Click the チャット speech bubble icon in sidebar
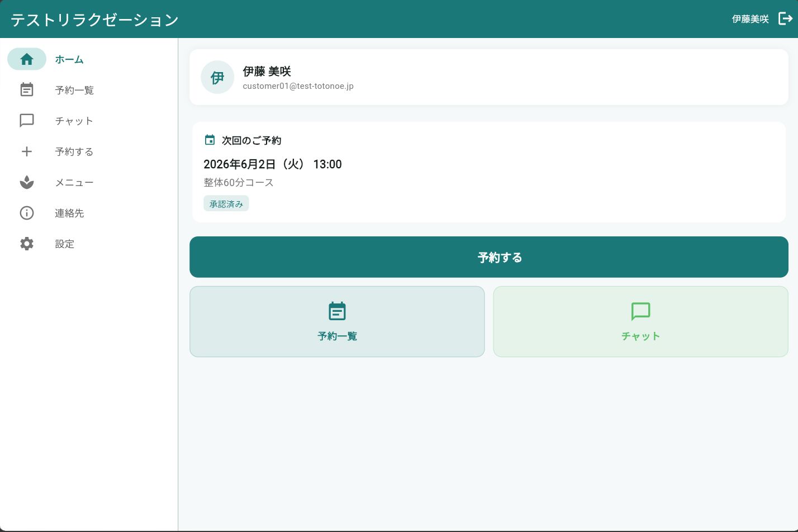Screen dimensions: 798x532 pos(27,121)
